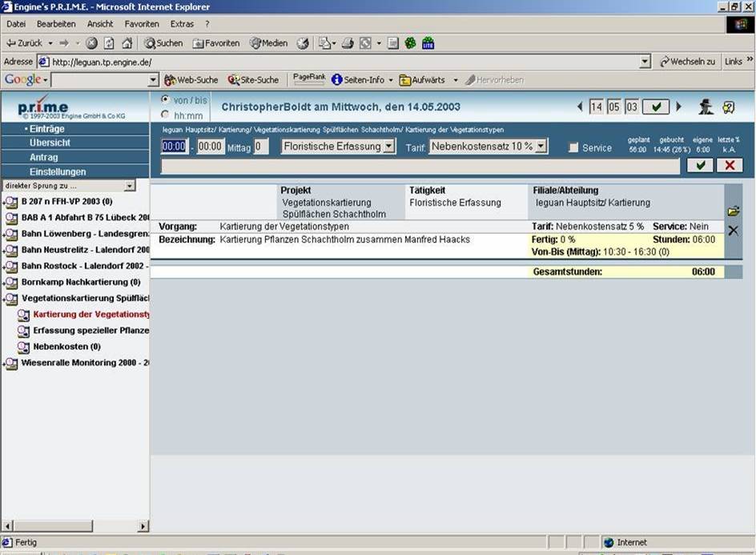
Task: Click the red X cancel entry button
Action: click(x=730, y=165)
